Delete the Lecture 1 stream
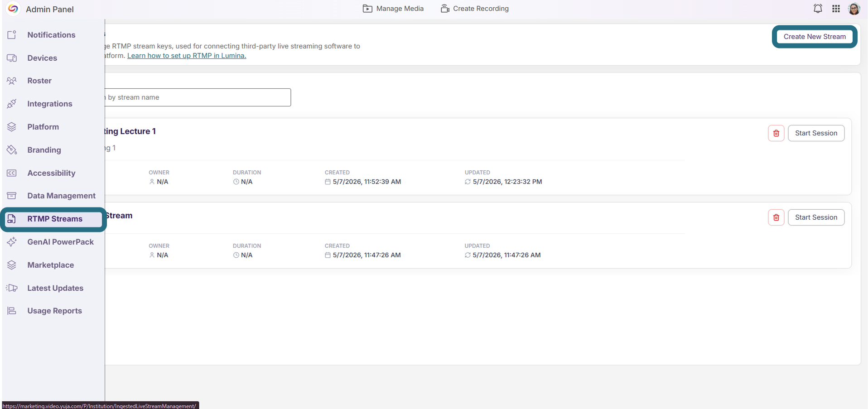The height and width of the screenshot is (409, 868). point(776,133)
